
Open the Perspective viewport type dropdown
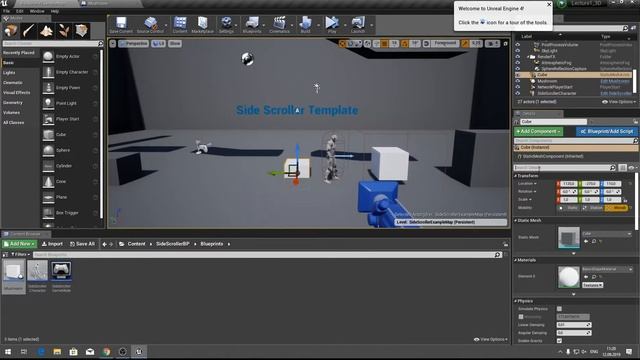point(133,44)
